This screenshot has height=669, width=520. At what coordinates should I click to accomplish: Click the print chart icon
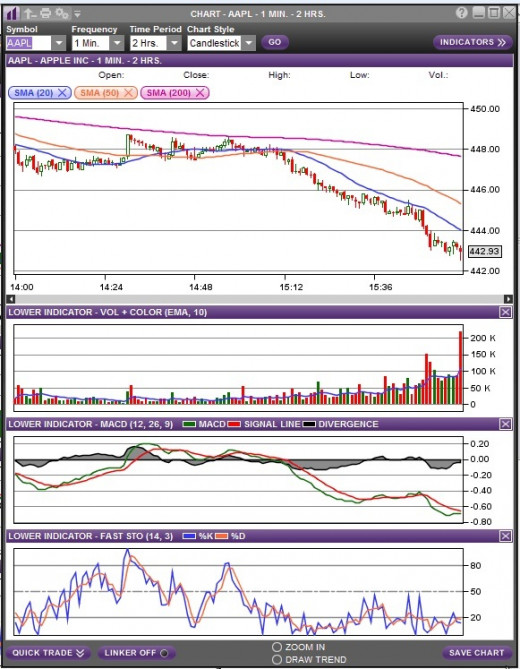pos(45,14)
